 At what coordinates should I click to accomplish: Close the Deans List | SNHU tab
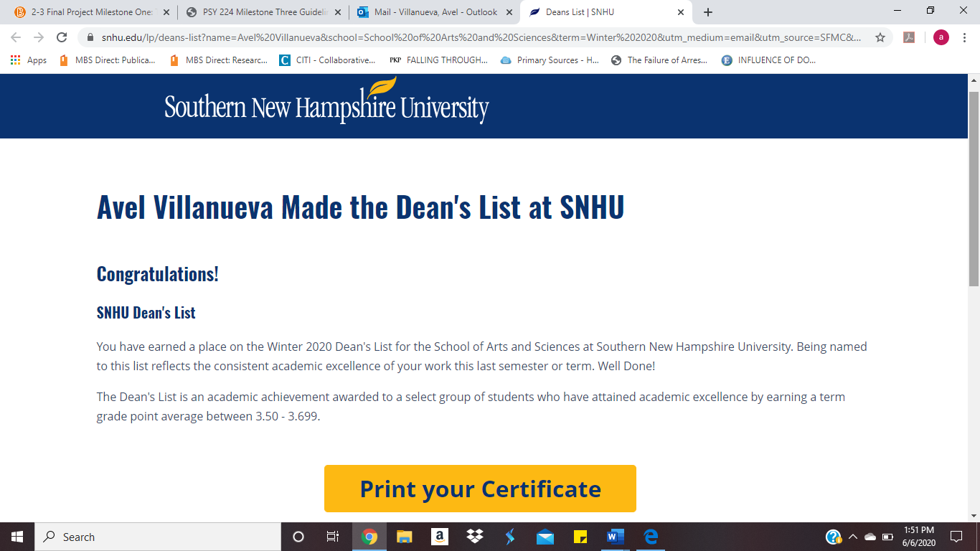(681, 12)
